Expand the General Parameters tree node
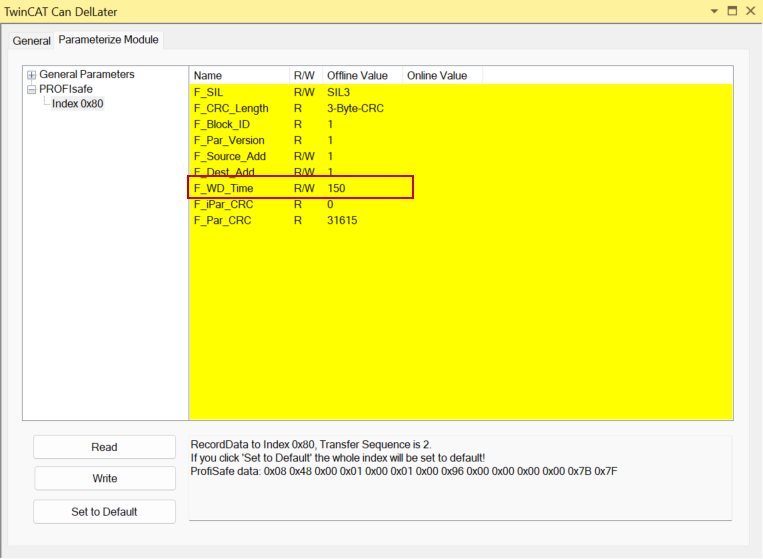The height and width of the screenshot is (559, 763). pos(32,75)
